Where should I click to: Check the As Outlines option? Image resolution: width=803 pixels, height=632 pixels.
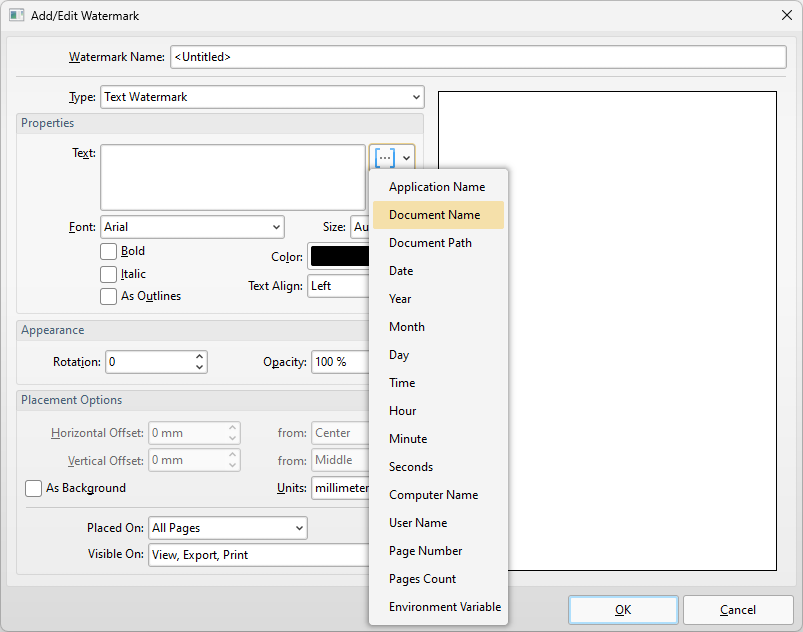pyautogui.click(x=108, y=296)
